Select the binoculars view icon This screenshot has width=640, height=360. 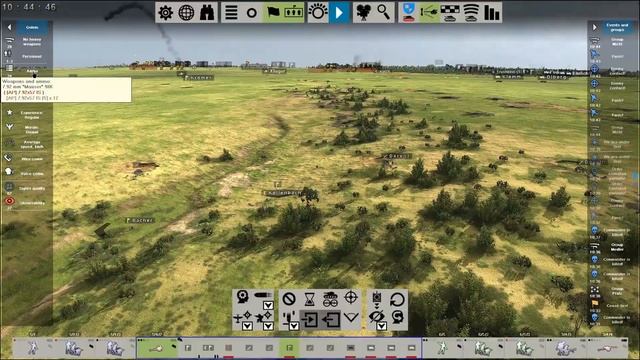click(207, 13)
